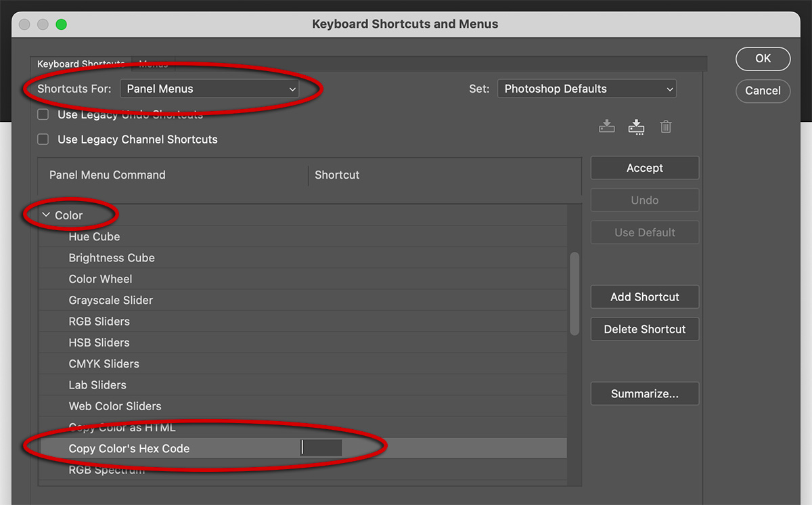Screen dimensions: 812x505
Task: Select the Keyboard Shortcuts tab
Action: tap(81, 64)
